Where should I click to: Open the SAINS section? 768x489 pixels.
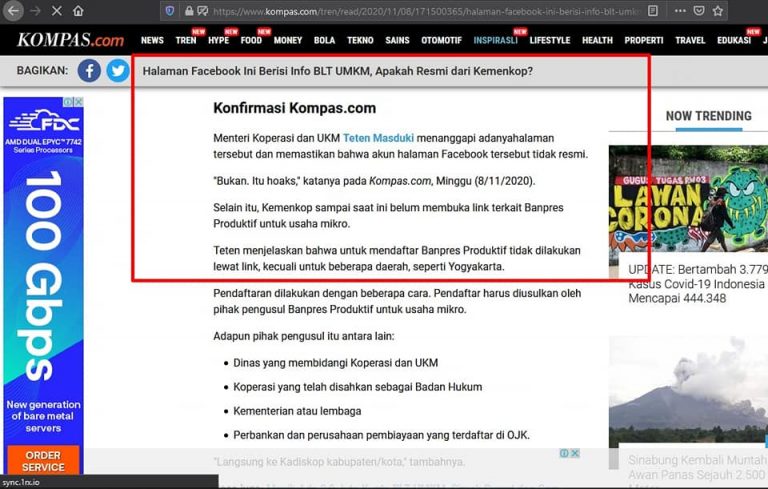[397, 40]
